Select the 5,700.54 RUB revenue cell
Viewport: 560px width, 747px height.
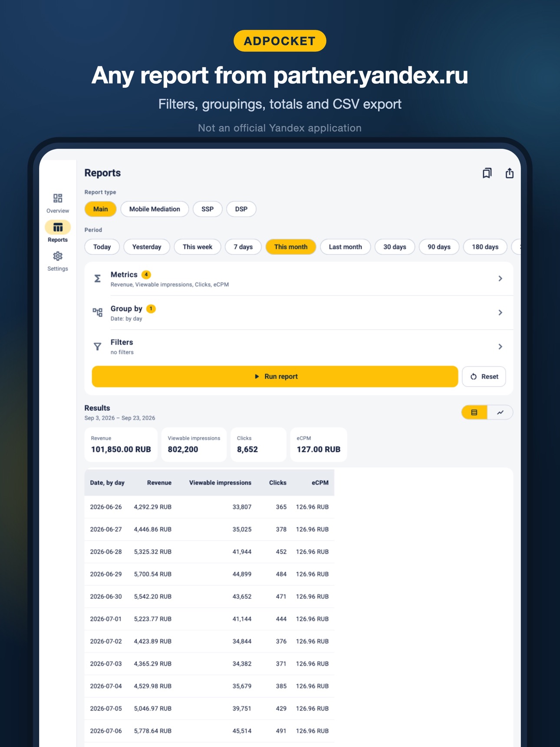click(x=153, y=574)
